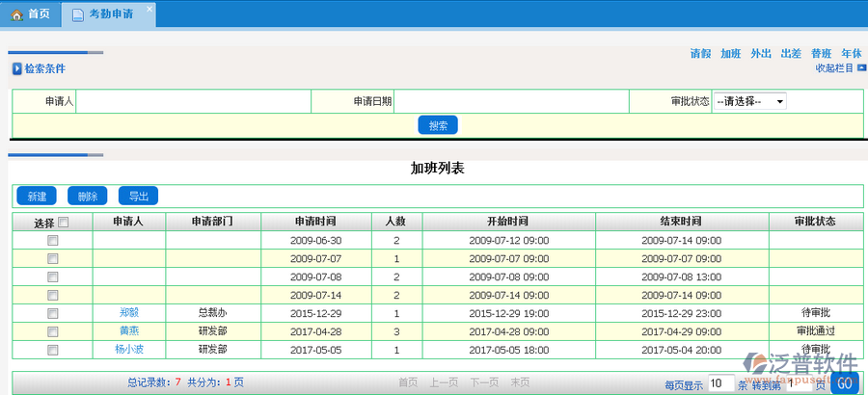Image resolution: width=868 pixels, height=395 pixels.
Task: Switch to the 考勤申请 tab
Action: tap(110, 14)
